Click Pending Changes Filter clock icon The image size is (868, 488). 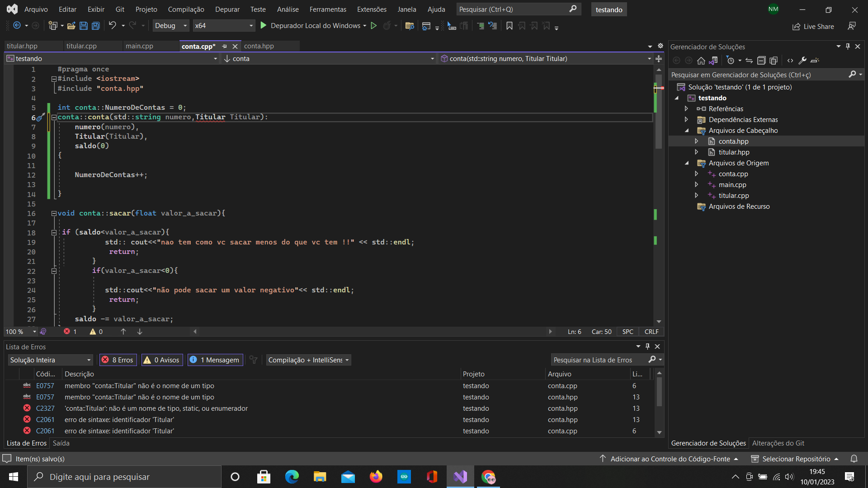731,61
